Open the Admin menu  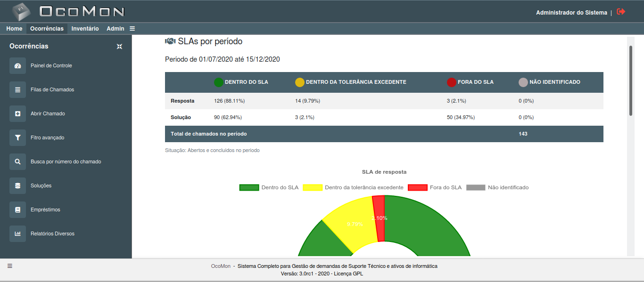(x=116, y=29)
